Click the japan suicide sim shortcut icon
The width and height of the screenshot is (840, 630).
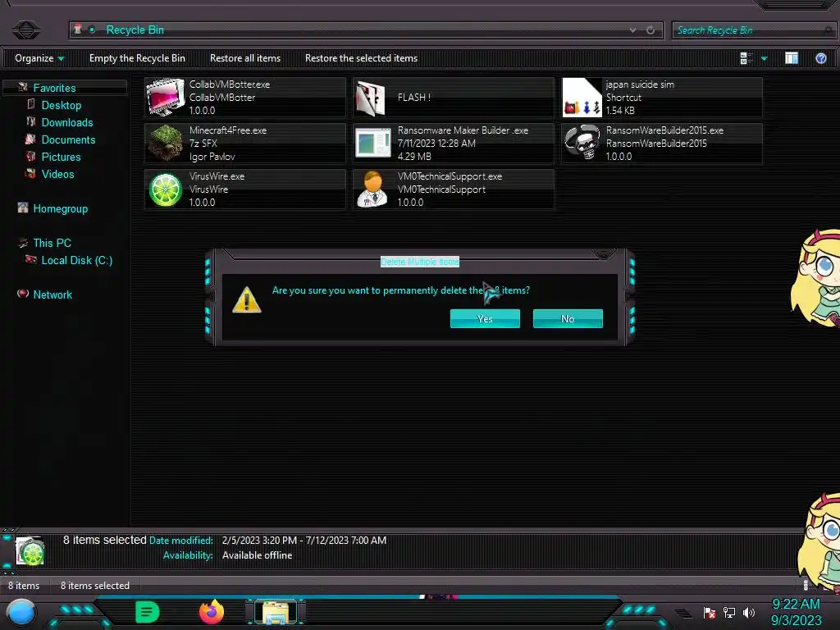point(582,98)
